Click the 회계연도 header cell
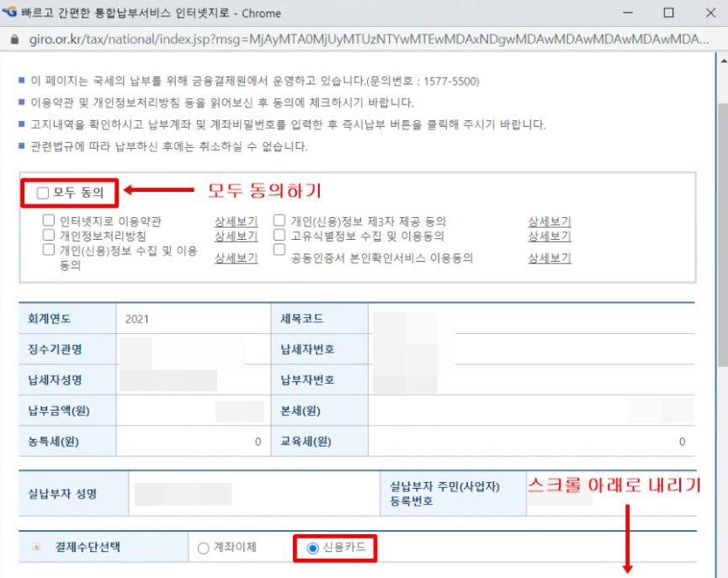 coord(67,319)
